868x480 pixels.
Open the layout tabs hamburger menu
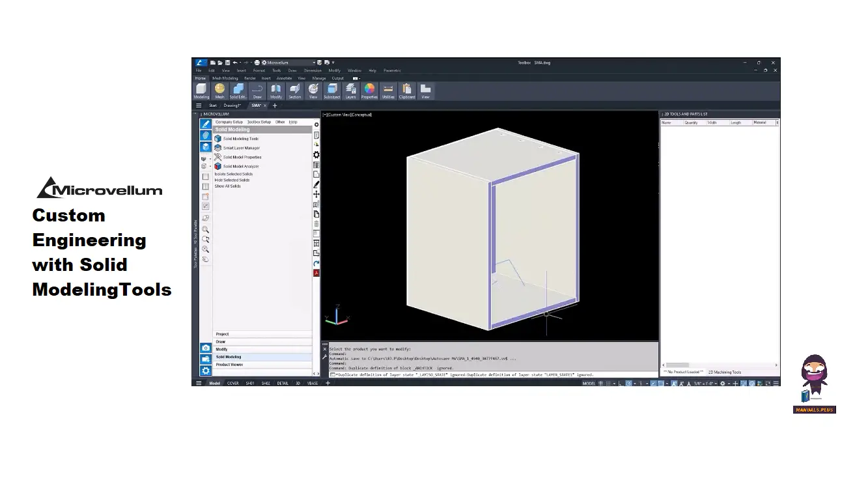[199, 383]
